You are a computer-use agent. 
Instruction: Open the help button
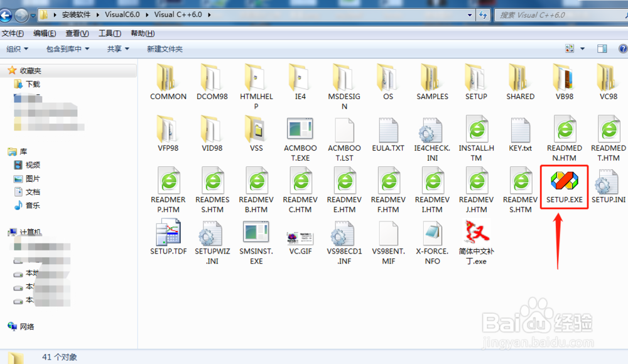click(623, 49)
